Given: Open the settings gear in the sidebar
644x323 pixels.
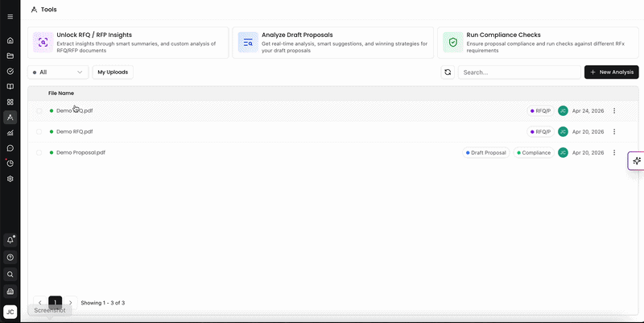Looking at the screenshot, I should 10,179.
